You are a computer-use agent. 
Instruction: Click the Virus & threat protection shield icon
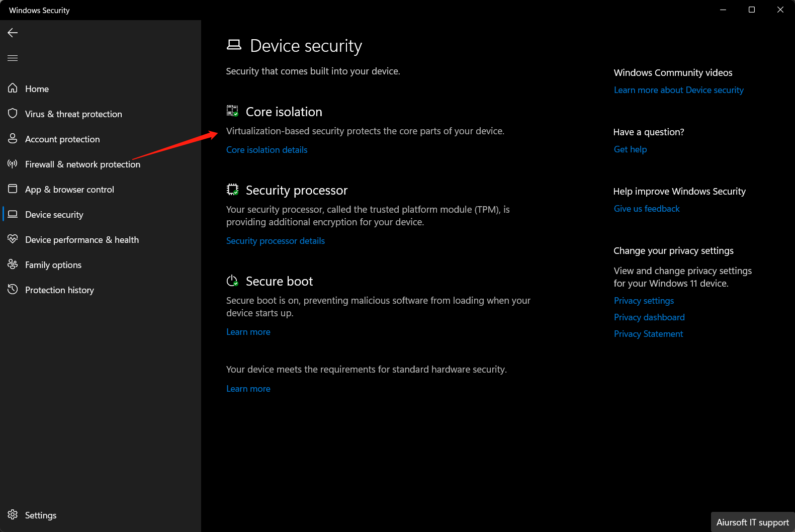pos(13,114)
